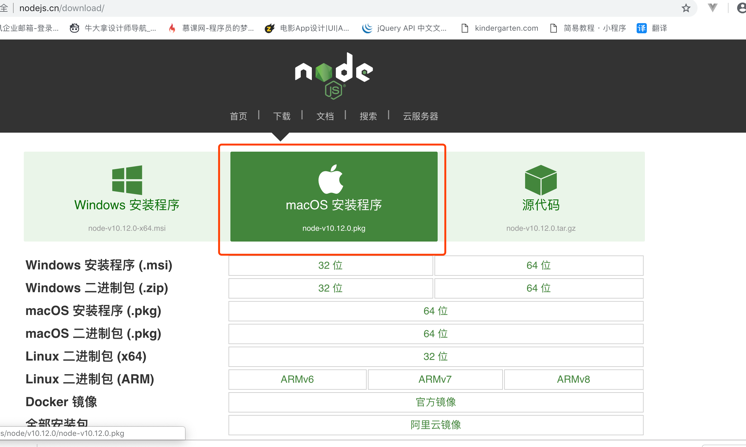Click the browser extension V icon
This screenshot has width=746, height=447.
[712, 8]
